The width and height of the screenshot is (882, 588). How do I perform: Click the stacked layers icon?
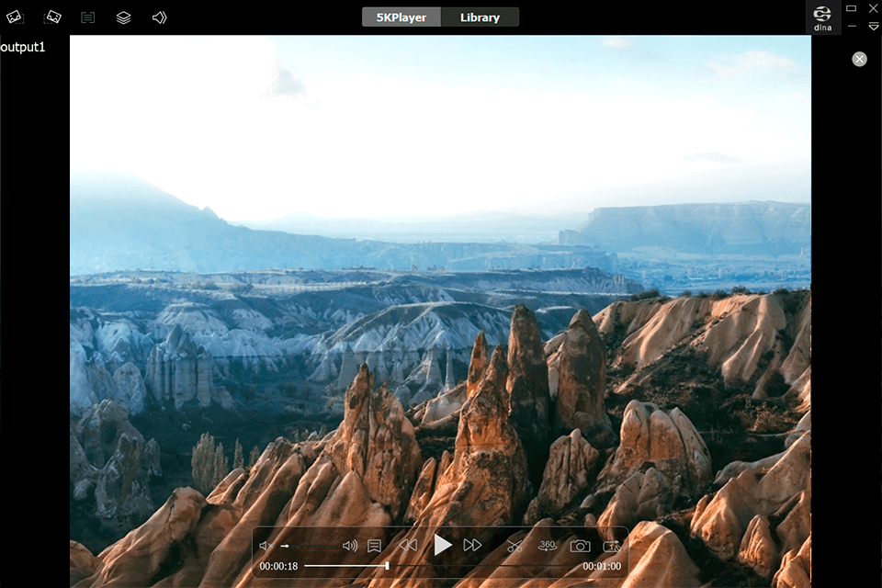pos(123,17)
